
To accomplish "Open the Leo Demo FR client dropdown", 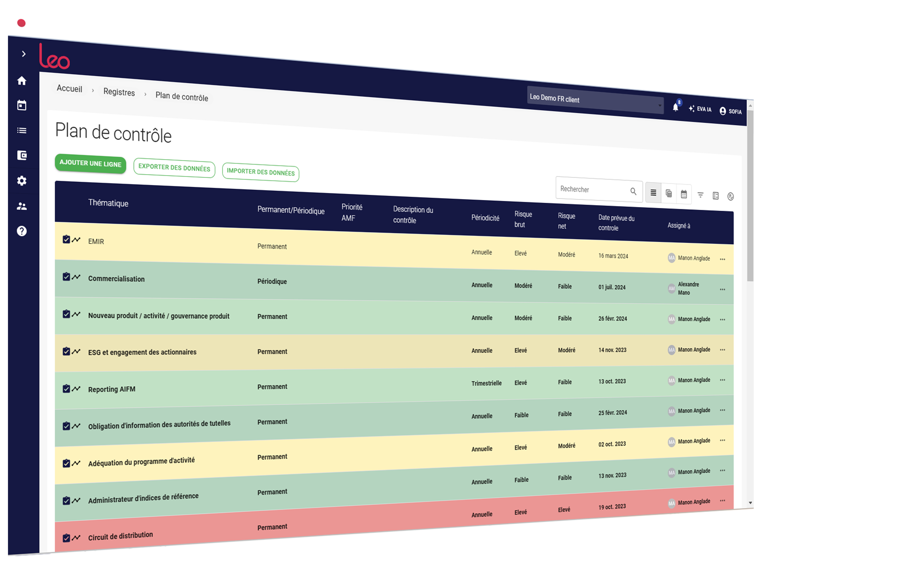I will click(595, 100).
